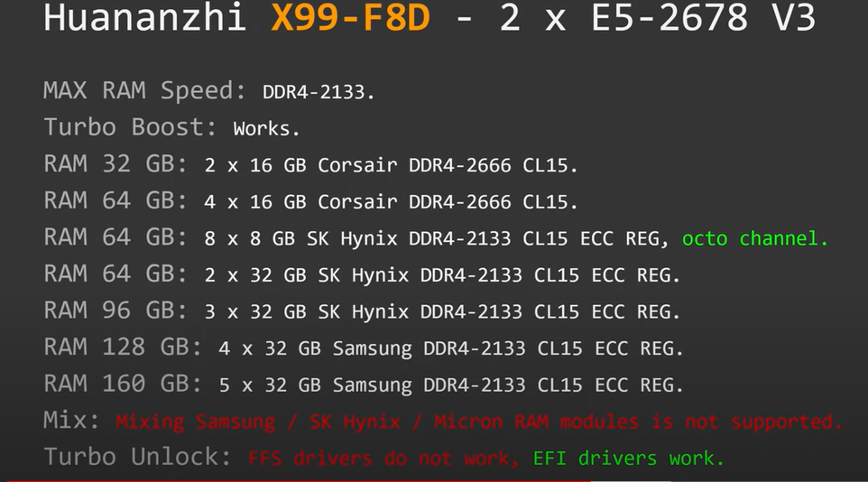The image size is (868, 482).
Task: Click the "RAM 96 GB:" label
Action: point(115,311)
